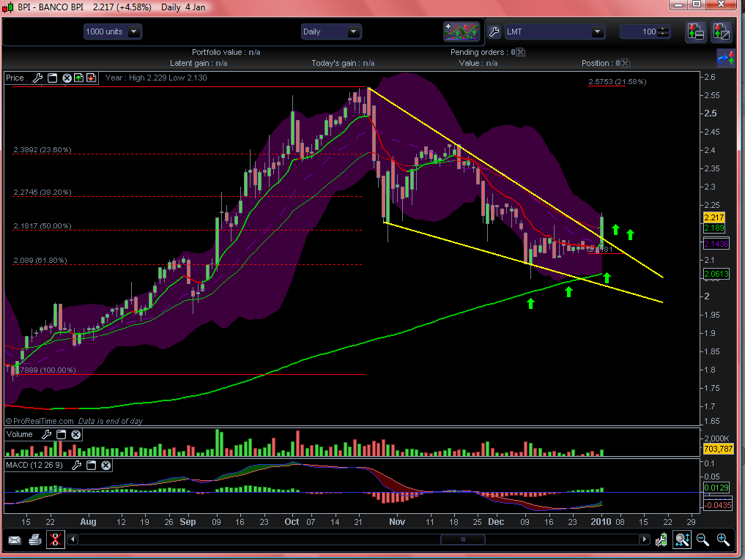Zoom out with the minus magnifier

(x=703, y=540)
